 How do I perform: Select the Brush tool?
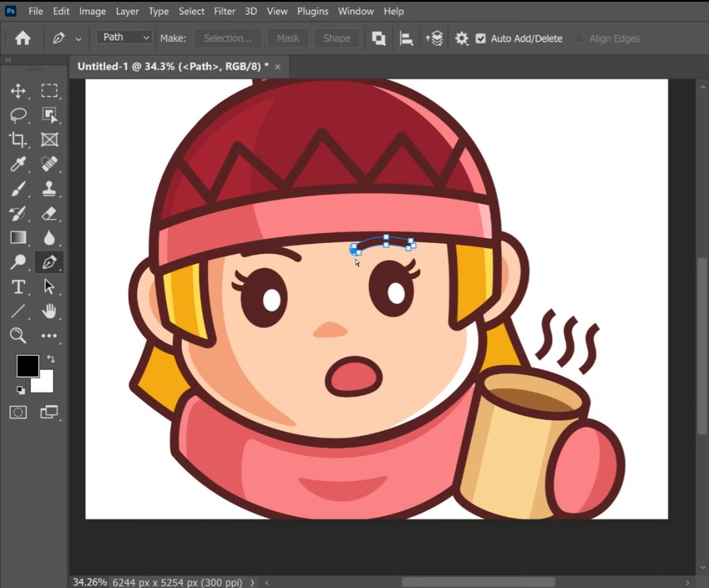[x=18, y=190]
